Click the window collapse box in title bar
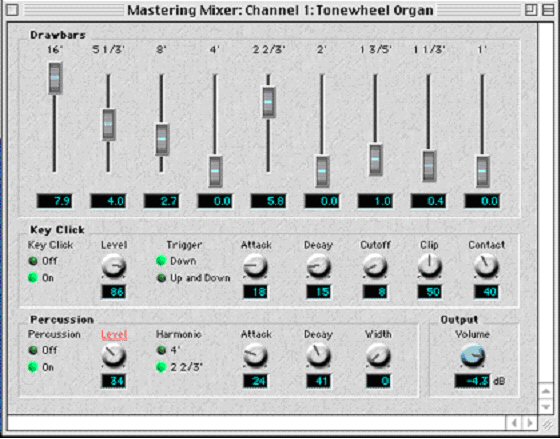Screen dimensions: 560x439 (x=548, y=10)
